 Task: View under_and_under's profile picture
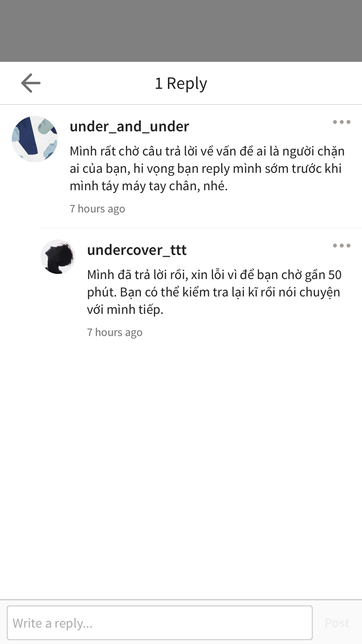point(35,139)
